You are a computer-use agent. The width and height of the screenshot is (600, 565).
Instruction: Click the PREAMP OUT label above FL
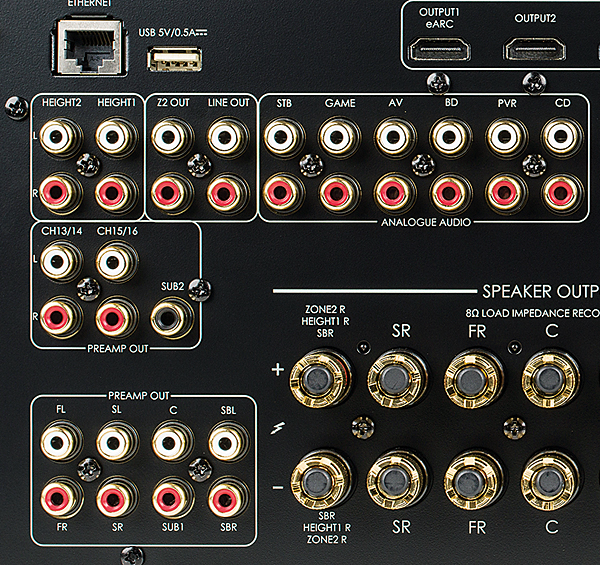tap(139, 396)
